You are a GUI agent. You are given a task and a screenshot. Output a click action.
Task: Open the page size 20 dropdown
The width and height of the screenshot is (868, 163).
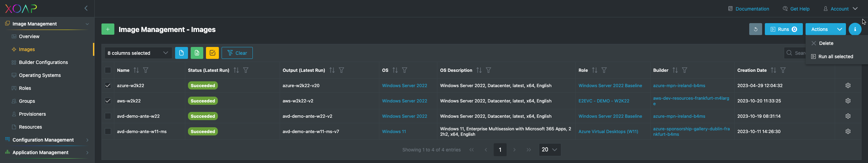click(550, 150)
